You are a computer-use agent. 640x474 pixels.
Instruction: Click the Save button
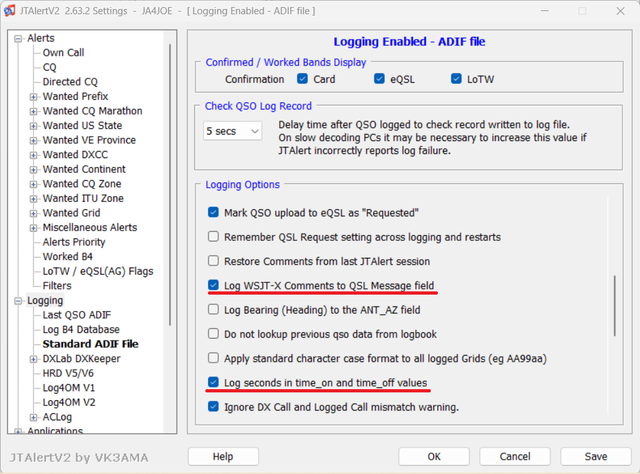point(596,456)
